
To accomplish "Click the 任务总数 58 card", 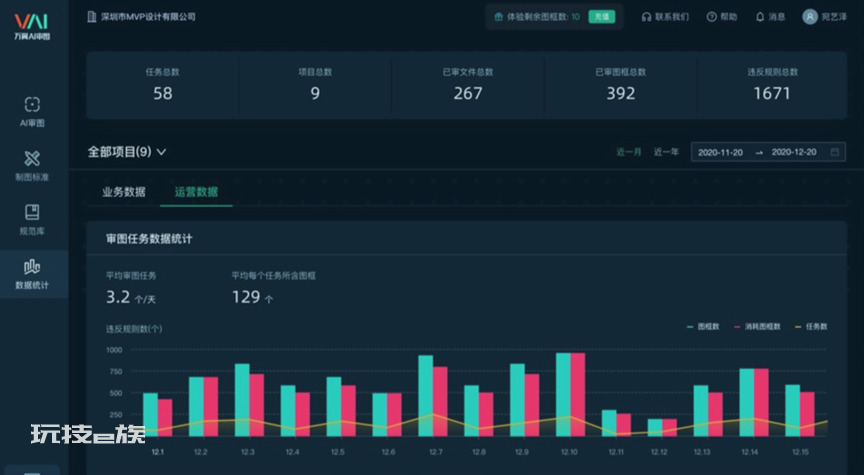I will click(163, 85).
